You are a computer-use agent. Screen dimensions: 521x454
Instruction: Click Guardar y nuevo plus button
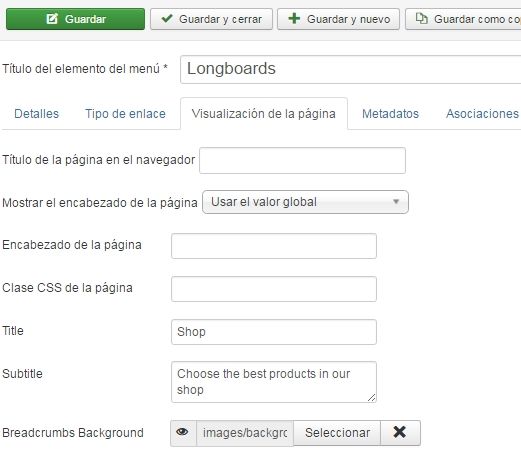click(338, 19)
